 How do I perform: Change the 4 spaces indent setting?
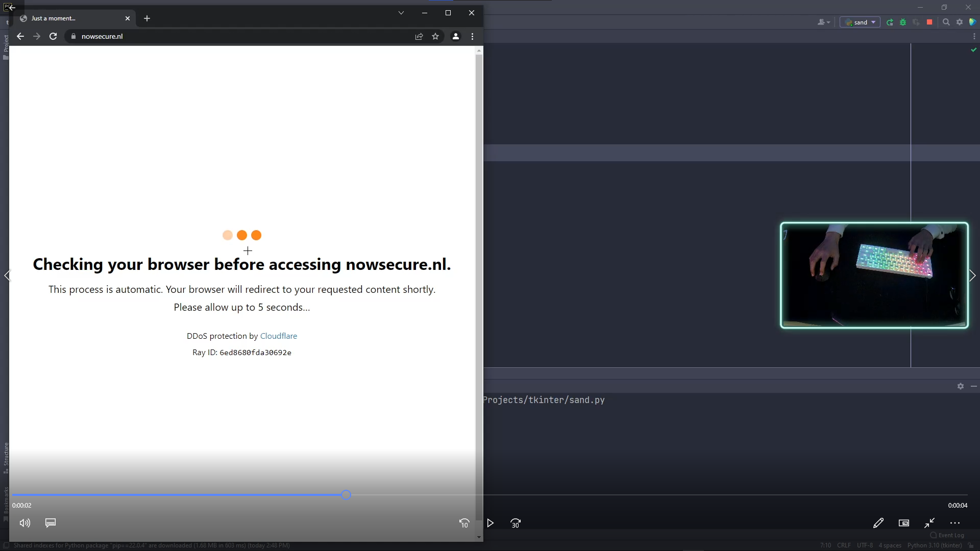pyautogui.click(x=890, y=545)
